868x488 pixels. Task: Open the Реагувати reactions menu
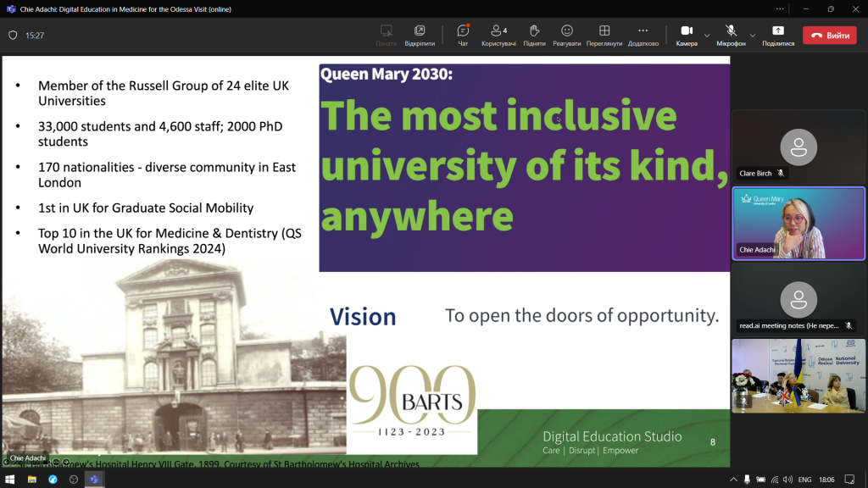point(566,36)
